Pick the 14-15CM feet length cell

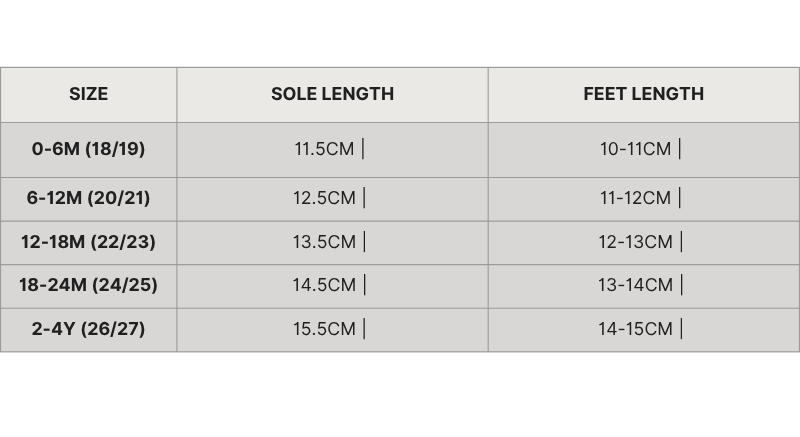(x=636, y=329)
